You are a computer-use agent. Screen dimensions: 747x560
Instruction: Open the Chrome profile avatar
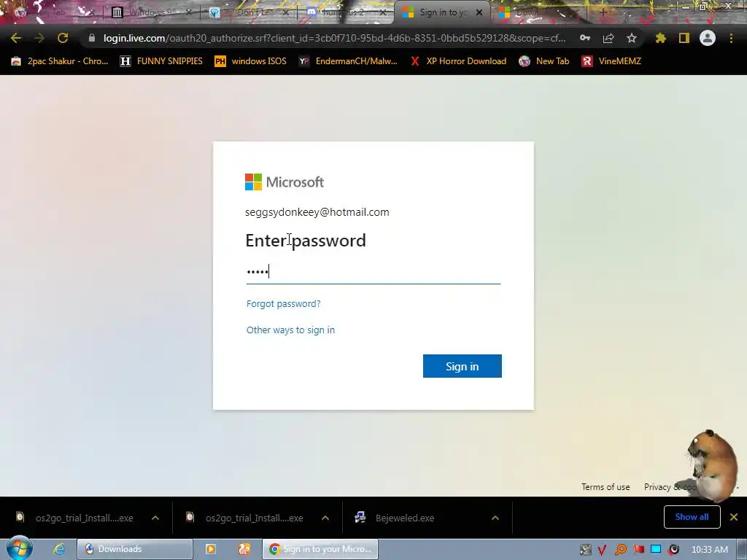click(x=708, y=38)
